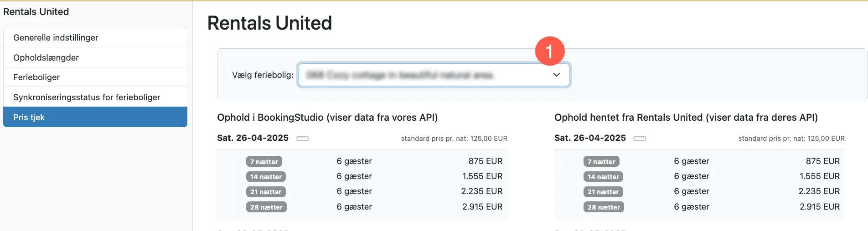Open Synkroniseringsstatus for ferieboliger

87,97
